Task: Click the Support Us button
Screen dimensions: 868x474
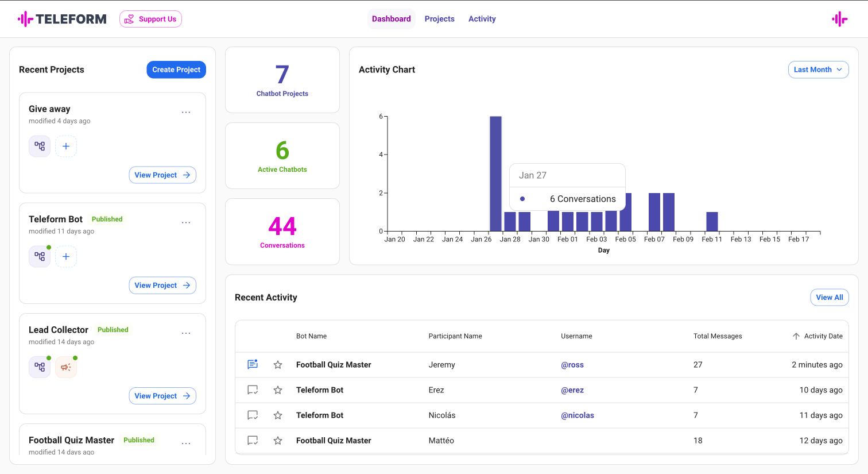Action: click(150, 18)
